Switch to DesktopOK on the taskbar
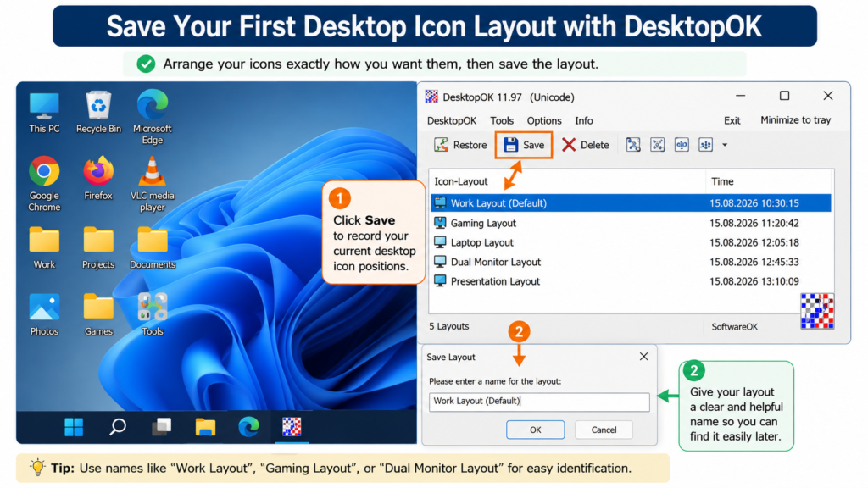The width and height of the screenshot is (868, 488). 292,427
